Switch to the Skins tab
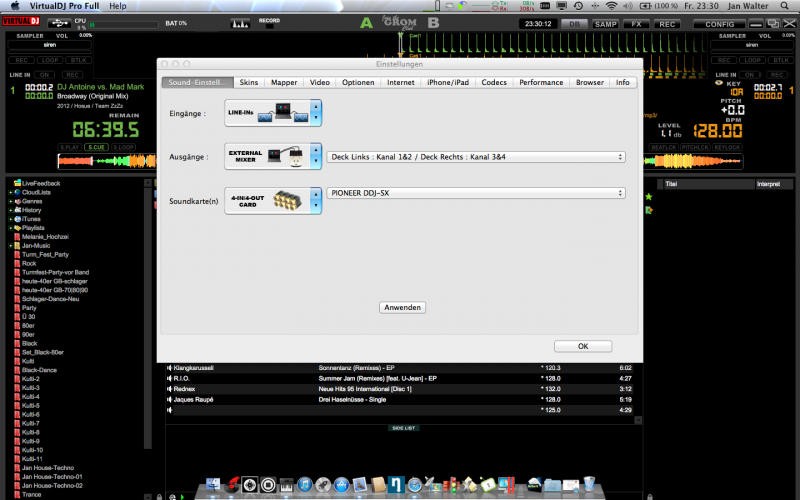The height and width of the screenshot is (500, 800). point(249,83)
